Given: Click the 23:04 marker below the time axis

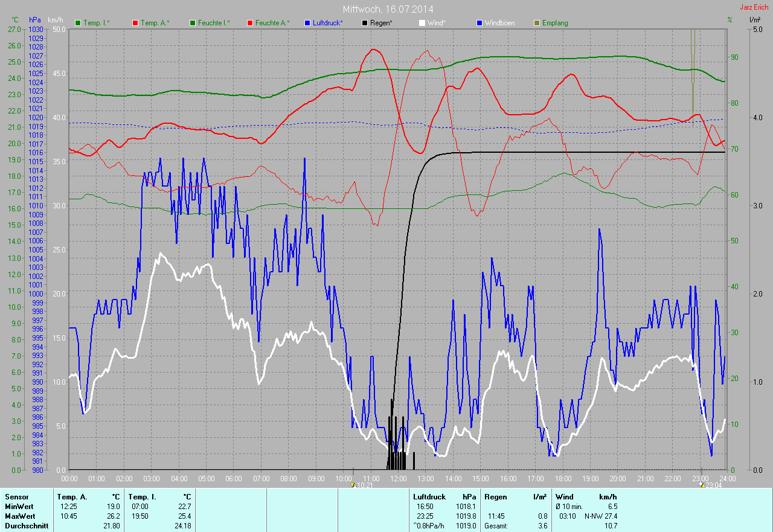Looking at the screenshot, I should coord(710,485).
